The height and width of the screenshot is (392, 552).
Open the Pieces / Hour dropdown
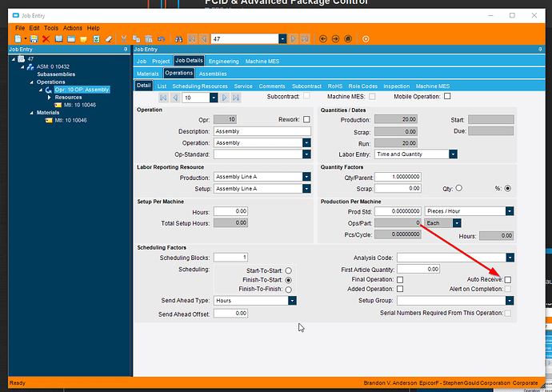coord(510,211)
